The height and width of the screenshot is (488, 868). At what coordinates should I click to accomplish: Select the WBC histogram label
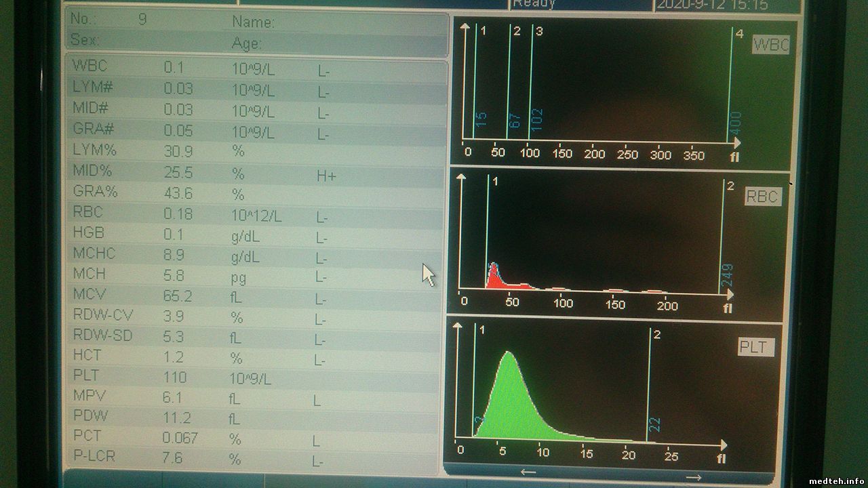(x=770, y=45)
